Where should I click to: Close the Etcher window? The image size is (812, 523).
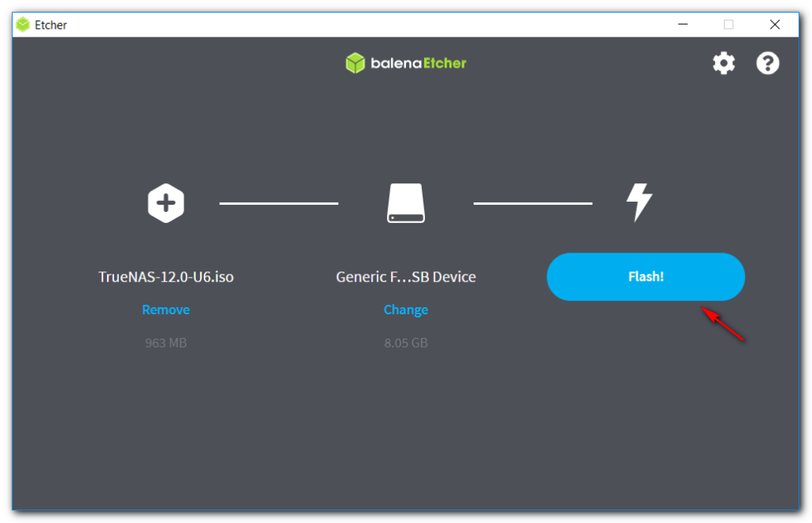(775, 25)
